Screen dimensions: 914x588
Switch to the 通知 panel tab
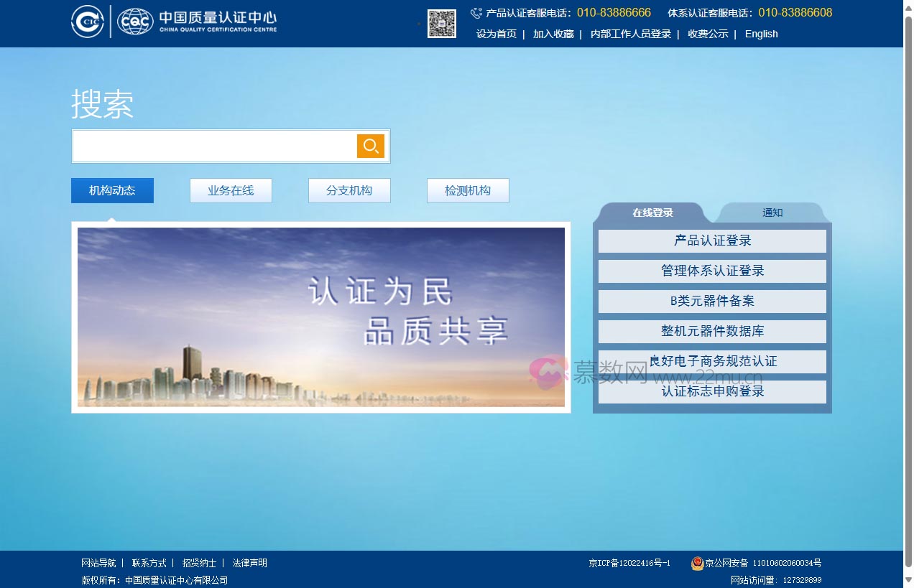(772, 213)
